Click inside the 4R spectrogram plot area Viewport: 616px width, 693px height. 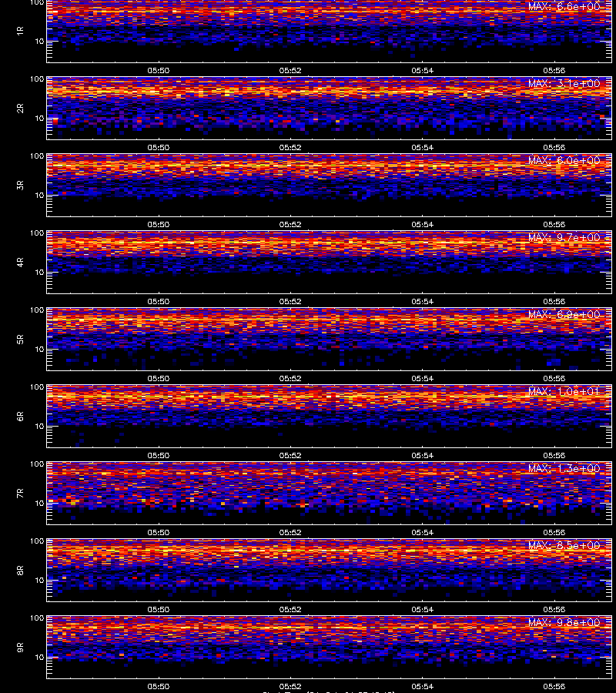(x=330, y=262)
